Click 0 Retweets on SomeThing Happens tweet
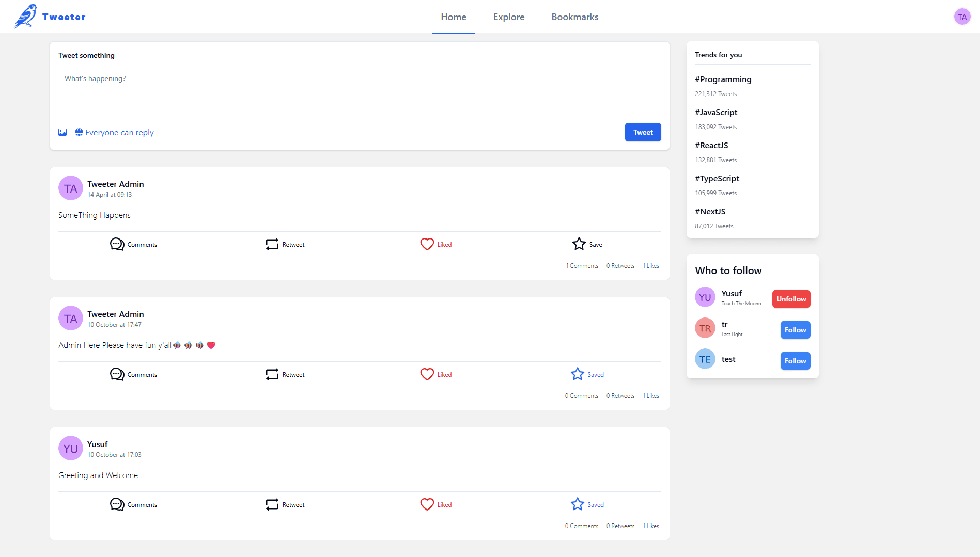This screenshot has width=980, height=557. [620, 266]
